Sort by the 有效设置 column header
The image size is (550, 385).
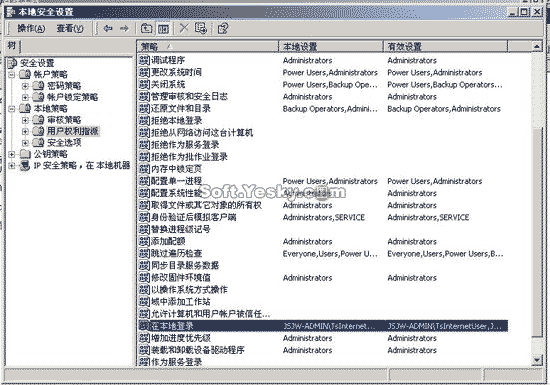[445, 47]
